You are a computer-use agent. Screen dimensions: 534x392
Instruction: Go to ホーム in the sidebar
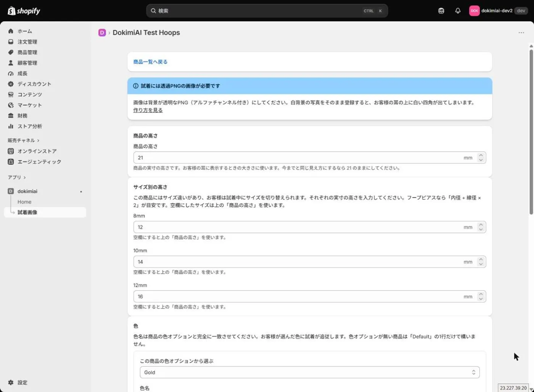click(x=25, y=31)
